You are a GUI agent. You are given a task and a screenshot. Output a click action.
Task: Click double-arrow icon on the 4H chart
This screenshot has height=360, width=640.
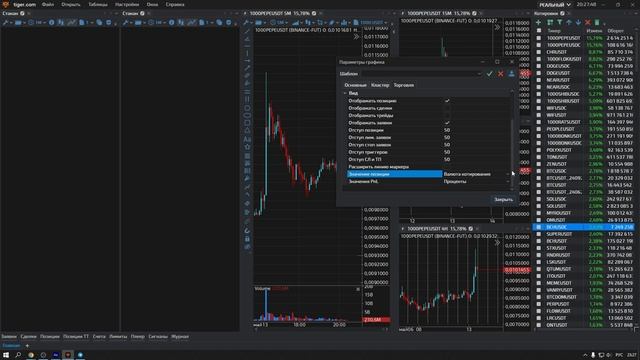(x=497, y=243)
